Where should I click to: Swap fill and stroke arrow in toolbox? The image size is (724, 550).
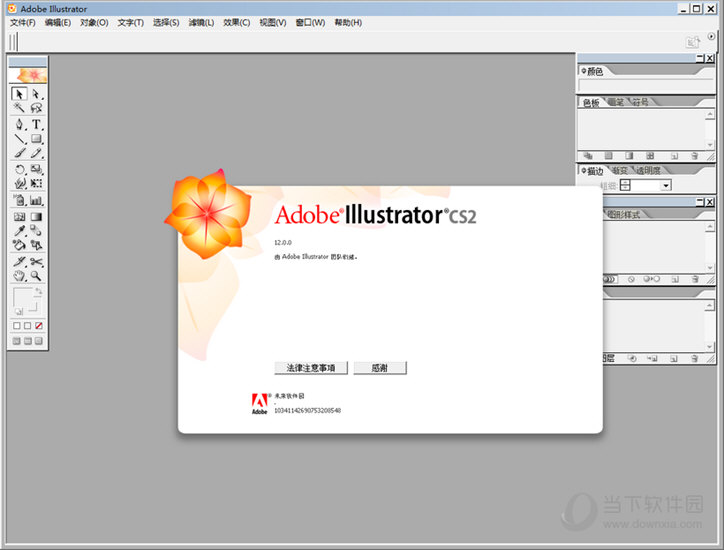(x=38, y=292)
